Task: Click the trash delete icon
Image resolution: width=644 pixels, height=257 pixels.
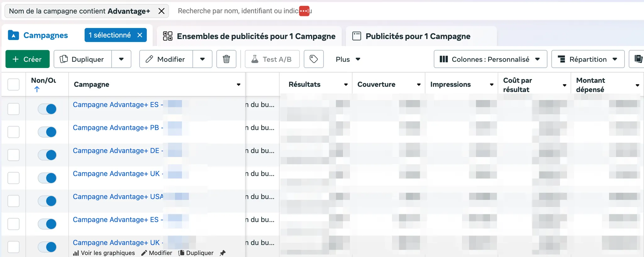Action: click(x=226, y=59)
